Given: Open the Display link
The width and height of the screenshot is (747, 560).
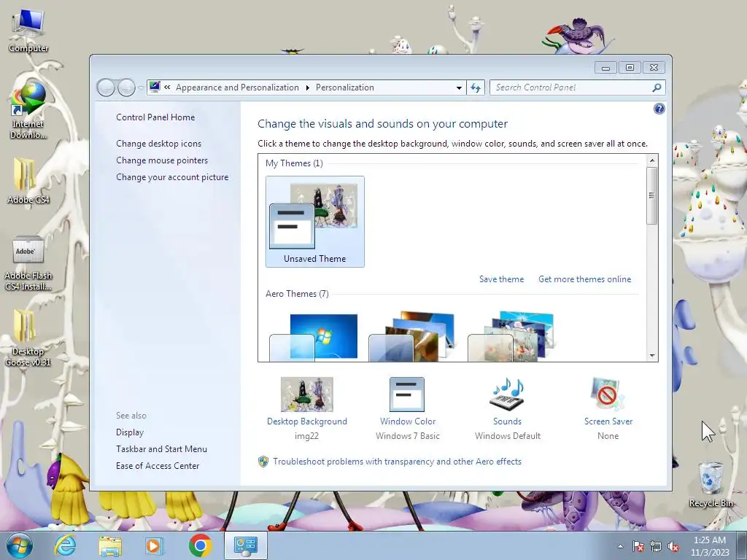Looking at the screenshot, I should coord(130,432).
